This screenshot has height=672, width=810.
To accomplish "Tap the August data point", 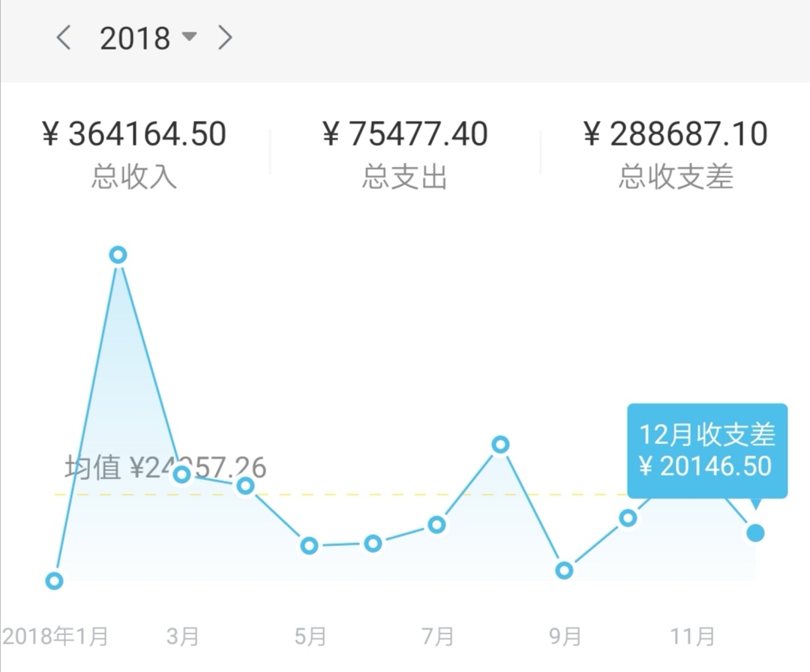I will [x=500, y=444].
